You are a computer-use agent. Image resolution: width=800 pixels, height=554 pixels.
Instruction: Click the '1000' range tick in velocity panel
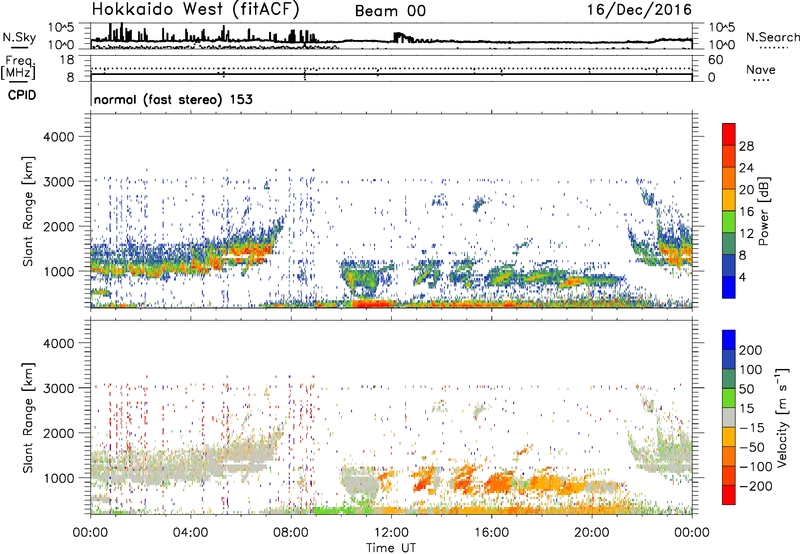click(x=58, y=478)
